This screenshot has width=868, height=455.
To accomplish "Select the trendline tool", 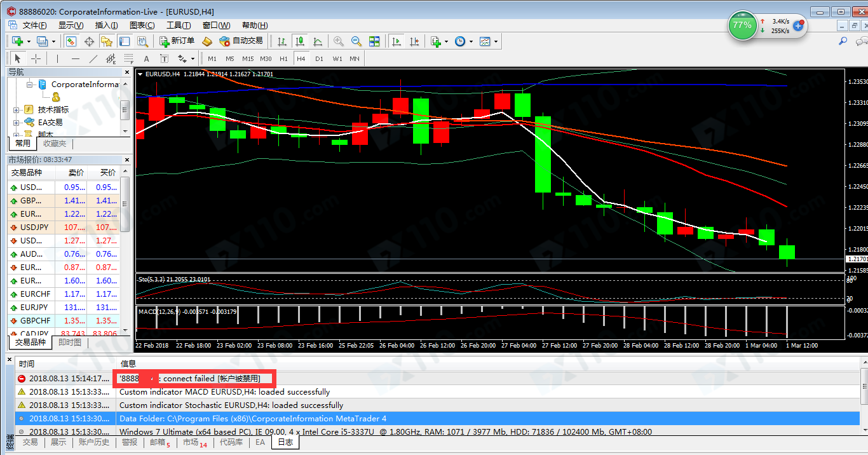I will 93,58.
